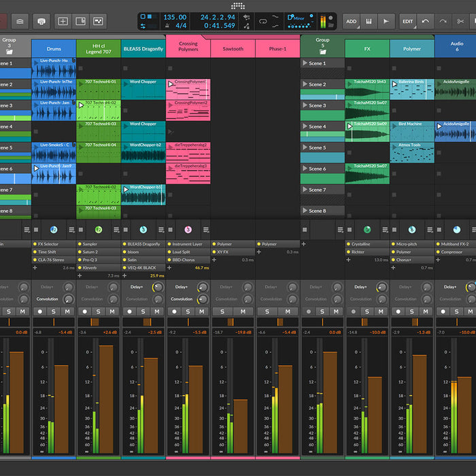Click the add track plus-box icon
The width and height of the screenshot is (476, 476).
(x=63, y=21)
